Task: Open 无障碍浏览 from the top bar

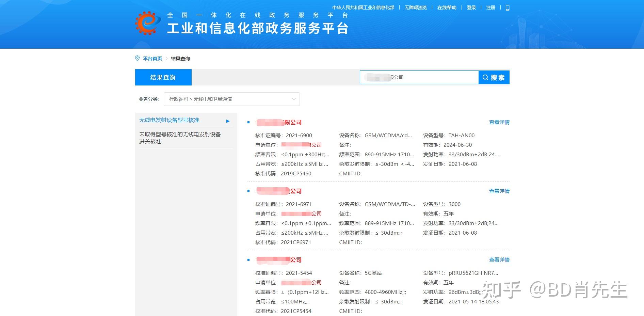Action: [x=415, y=7]
